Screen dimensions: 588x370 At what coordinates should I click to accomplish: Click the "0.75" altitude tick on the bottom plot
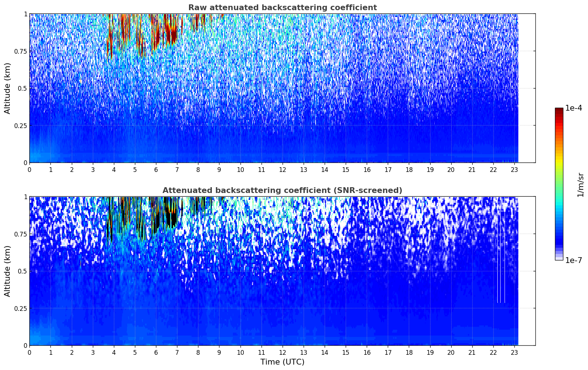(x=21, y=234)
